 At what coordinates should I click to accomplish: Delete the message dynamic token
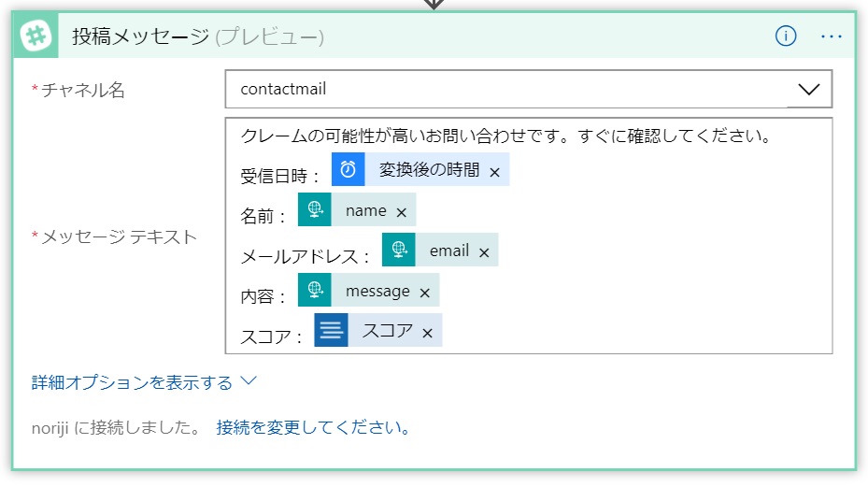pos(424,293)
